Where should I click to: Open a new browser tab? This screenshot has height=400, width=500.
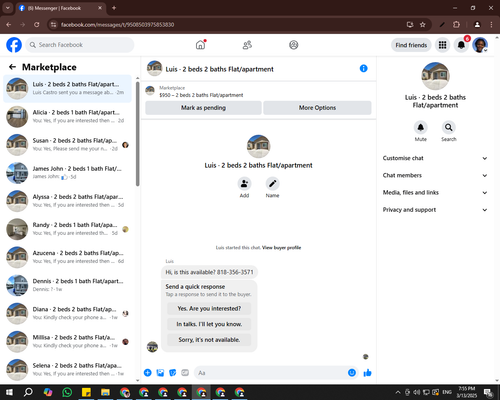pos(114,8)
